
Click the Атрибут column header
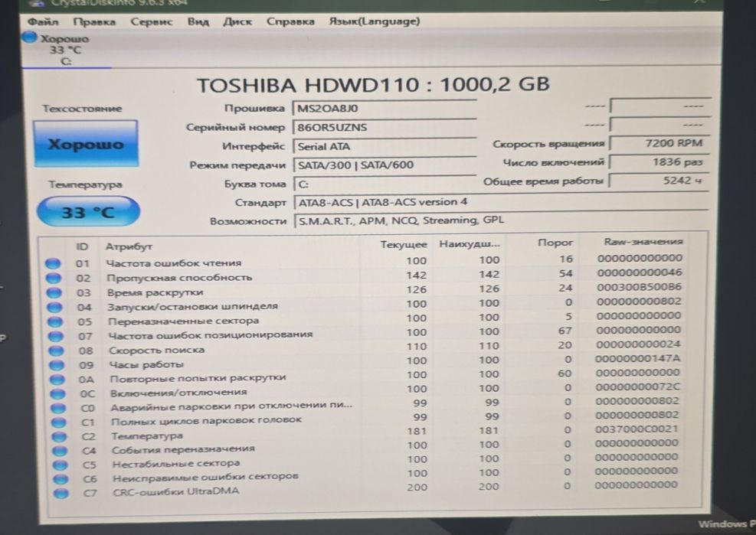point(129,246)
